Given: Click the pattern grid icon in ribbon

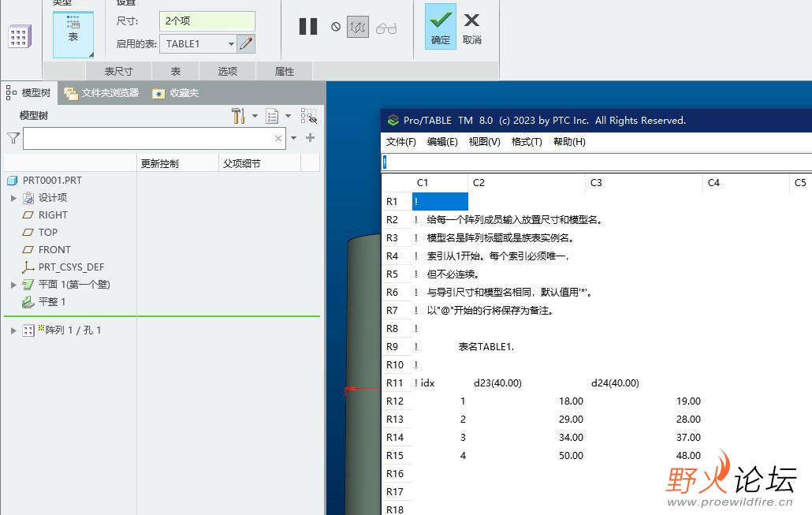Looking at the screenshot, I should pos(20,36).
